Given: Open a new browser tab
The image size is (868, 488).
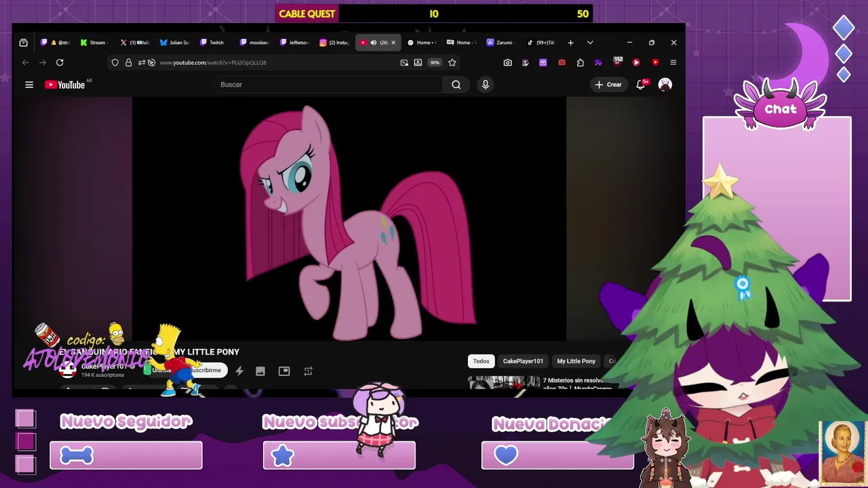Looking at the screenshot, I should click(571, 43).
